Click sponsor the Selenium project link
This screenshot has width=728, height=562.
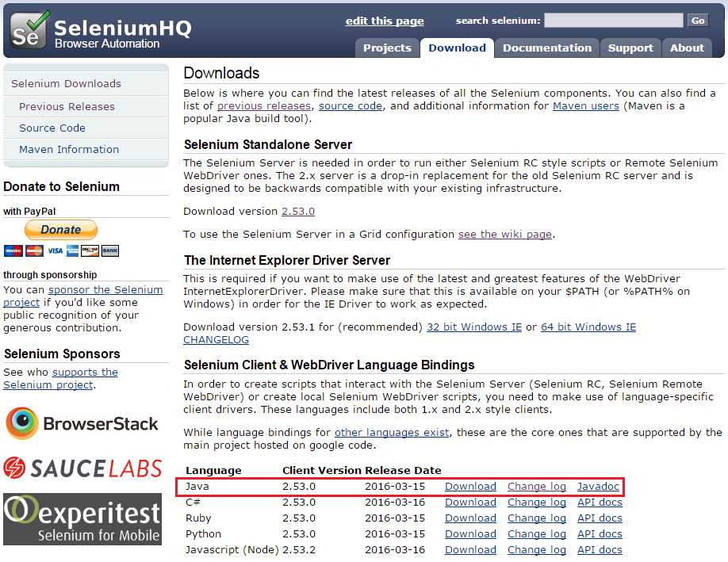pos(83,296)
